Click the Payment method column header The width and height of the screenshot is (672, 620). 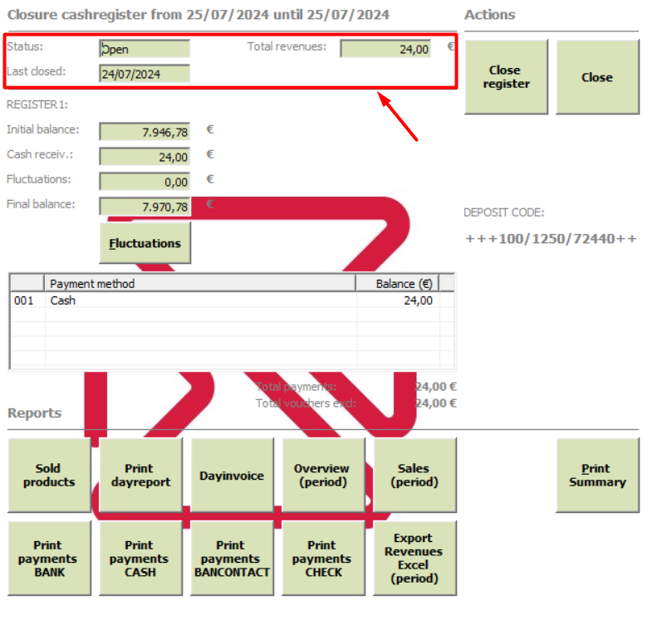[x=200, y=284]
